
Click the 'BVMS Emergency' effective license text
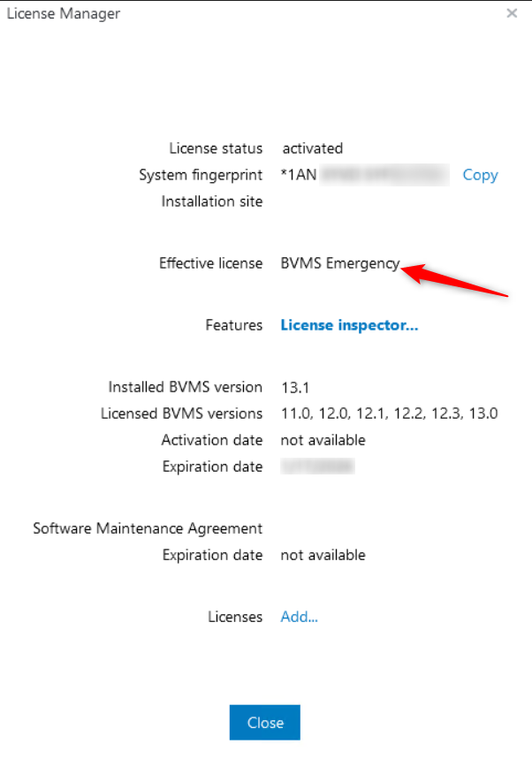[340, 263]
